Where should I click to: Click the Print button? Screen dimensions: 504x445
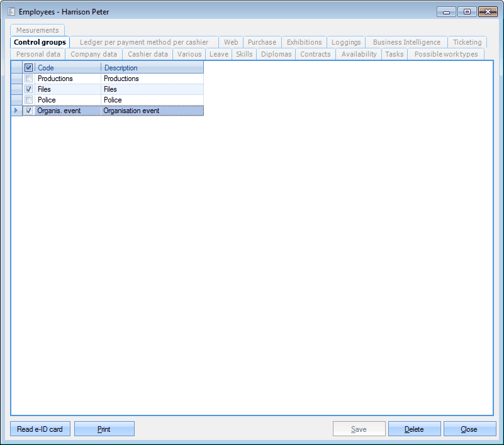pyautogui.click(x=104, y=429)
